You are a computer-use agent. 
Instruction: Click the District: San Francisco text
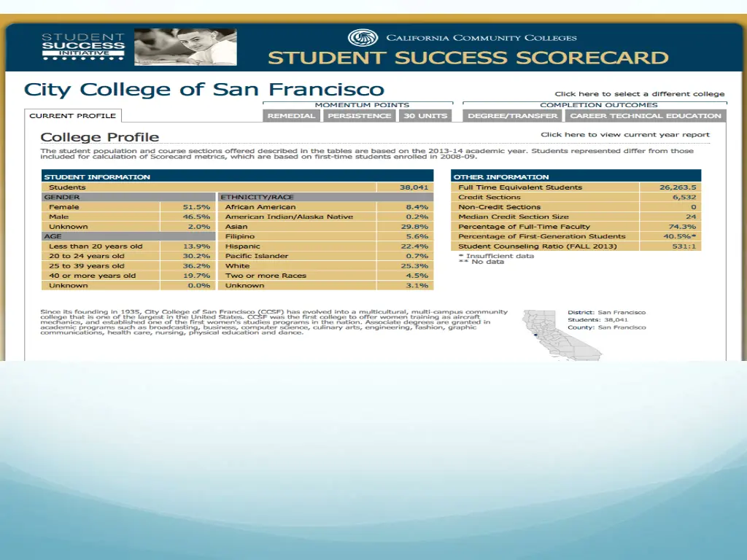606,312
